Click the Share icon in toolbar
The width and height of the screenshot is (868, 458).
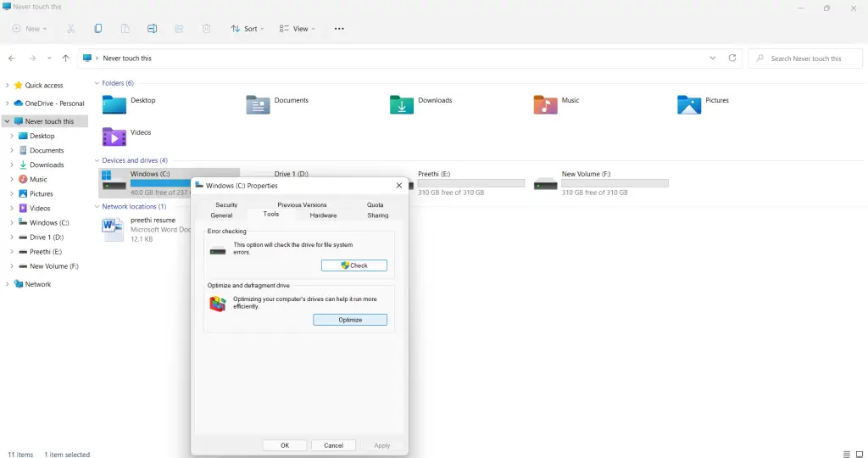tap(180, 29)
